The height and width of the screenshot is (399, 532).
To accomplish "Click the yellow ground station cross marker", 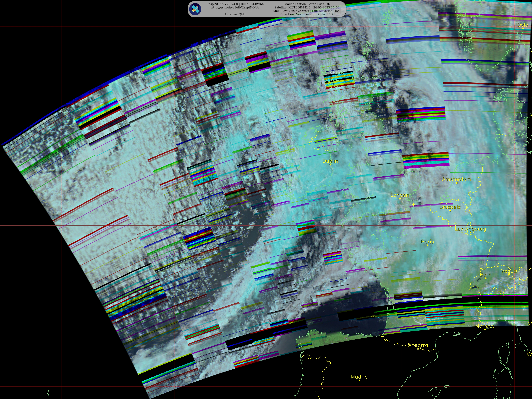I will coord(414,204).
